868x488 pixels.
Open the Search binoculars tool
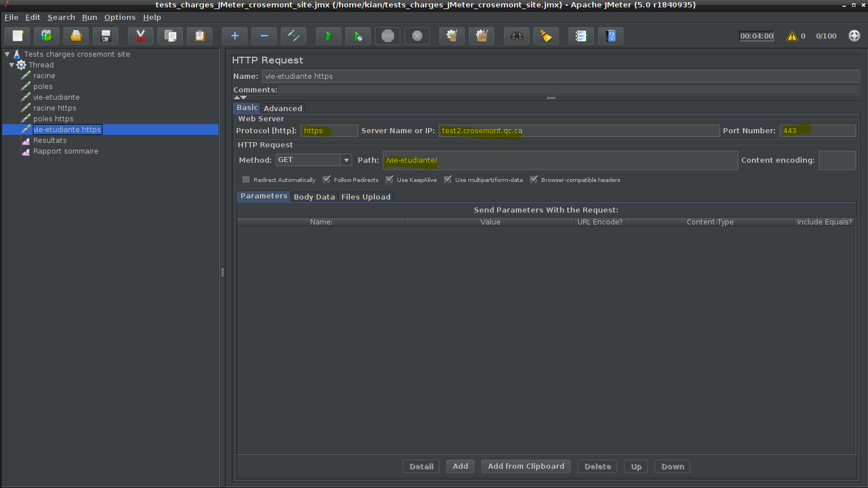(516, 36)
